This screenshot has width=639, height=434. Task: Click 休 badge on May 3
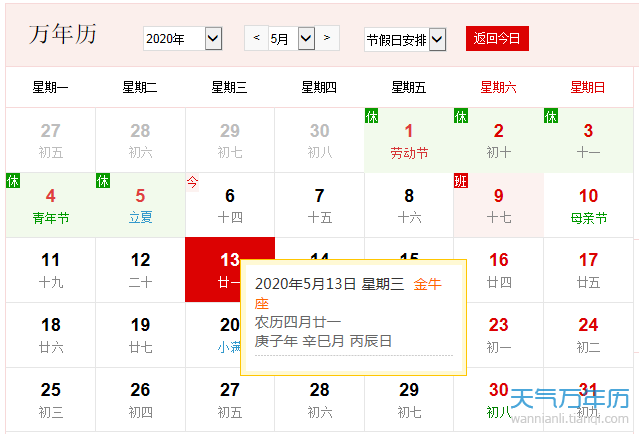point(551,116)
